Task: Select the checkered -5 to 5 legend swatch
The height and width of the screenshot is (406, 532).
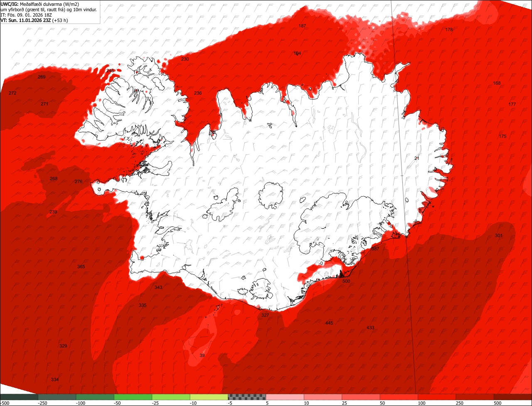Action: tap(247, 397)
